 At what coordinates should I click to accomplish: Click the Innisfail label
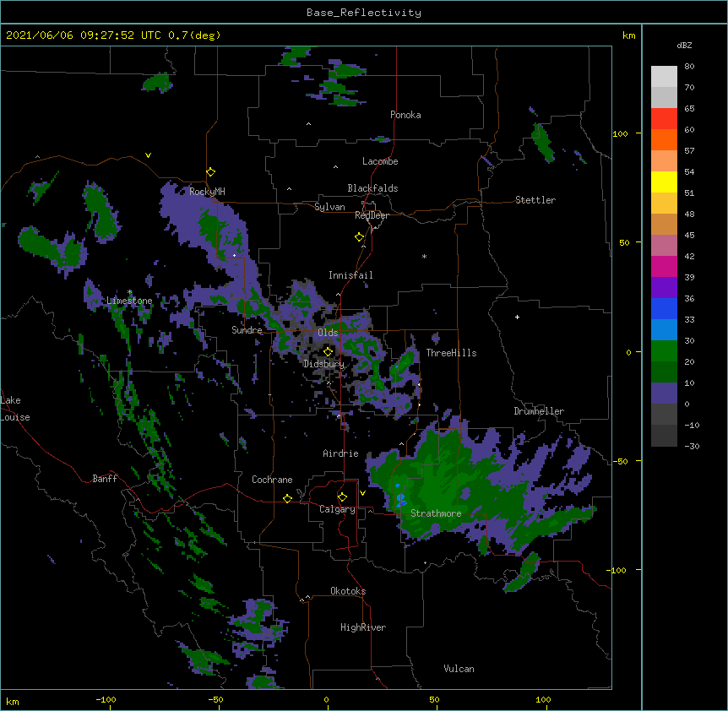350,275
